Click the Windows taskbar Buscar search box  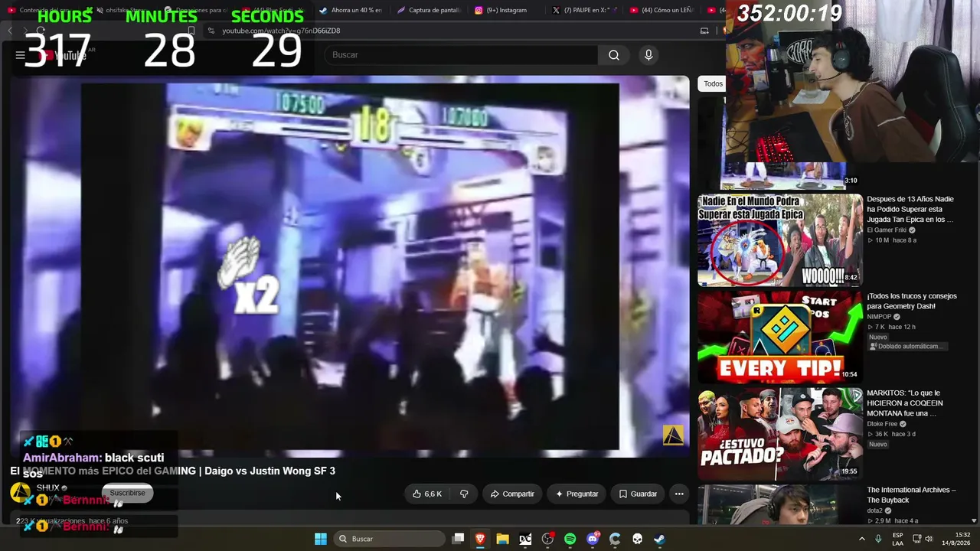point(389,539)
